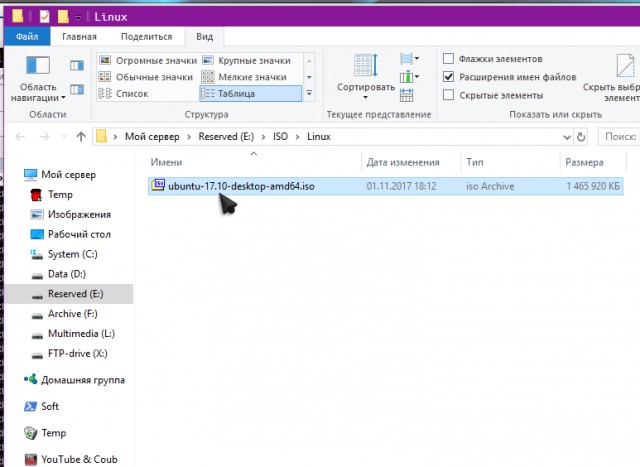The width and height of the screenshot is (640, 467).
Task: Select List (Список) layout
Action: tap(124, 93)
